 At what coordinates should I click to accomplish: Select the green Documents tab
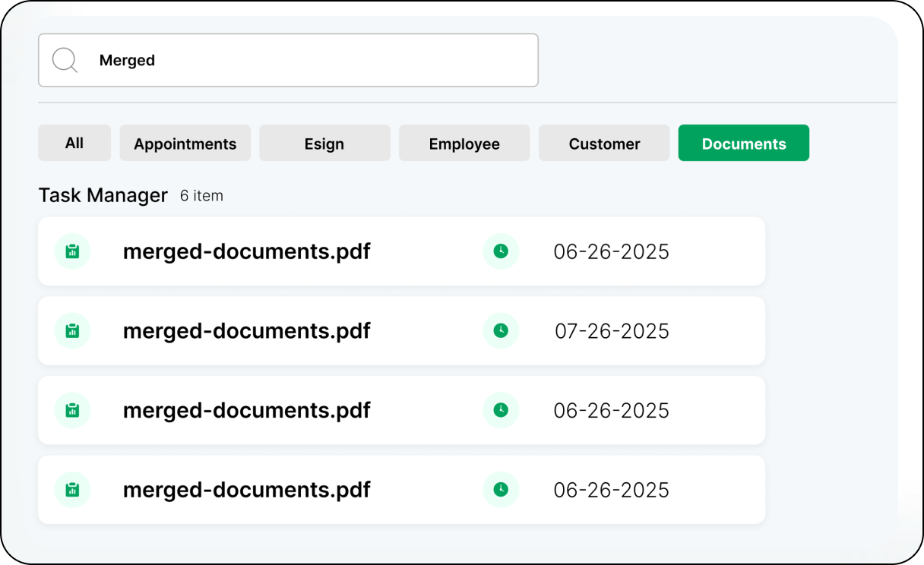click(743, 144)
